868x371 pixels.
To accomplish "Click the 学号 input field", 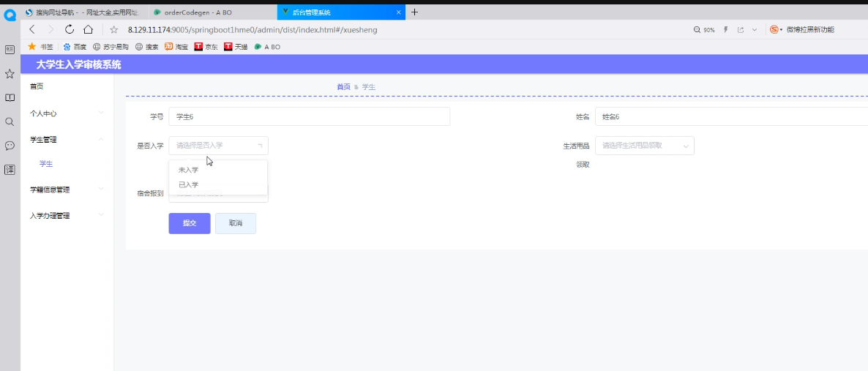I will [310, 116].
